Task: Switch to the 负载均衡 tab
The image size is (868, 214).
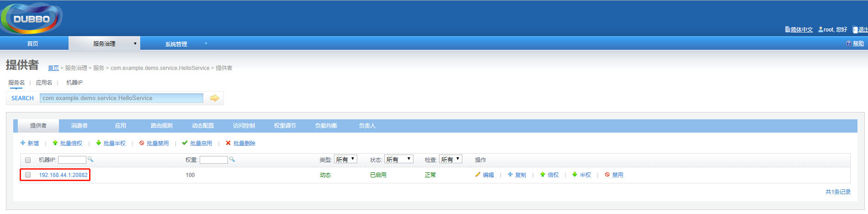Action: coord(326,126)
